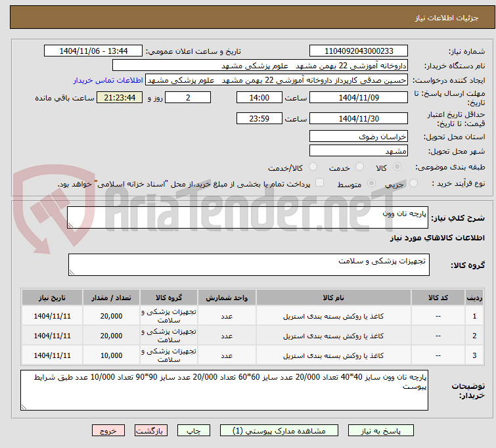Click the need number field 1104092043000233

pyautogui.click(x=359, y=51)
